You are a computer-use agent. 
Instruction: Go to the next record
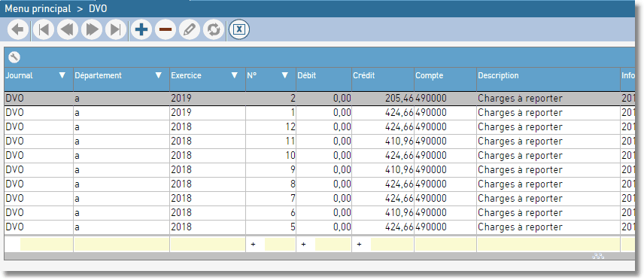coord(92,29)
